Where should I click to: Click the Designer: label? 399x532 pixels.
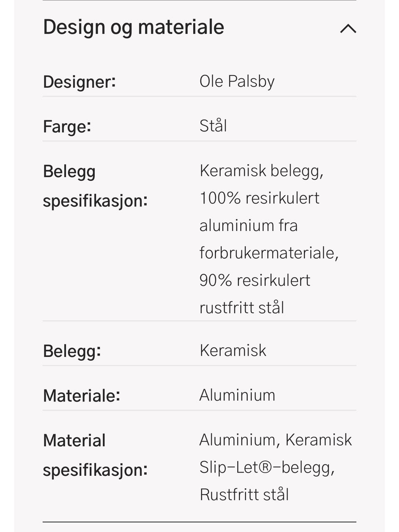79,82
